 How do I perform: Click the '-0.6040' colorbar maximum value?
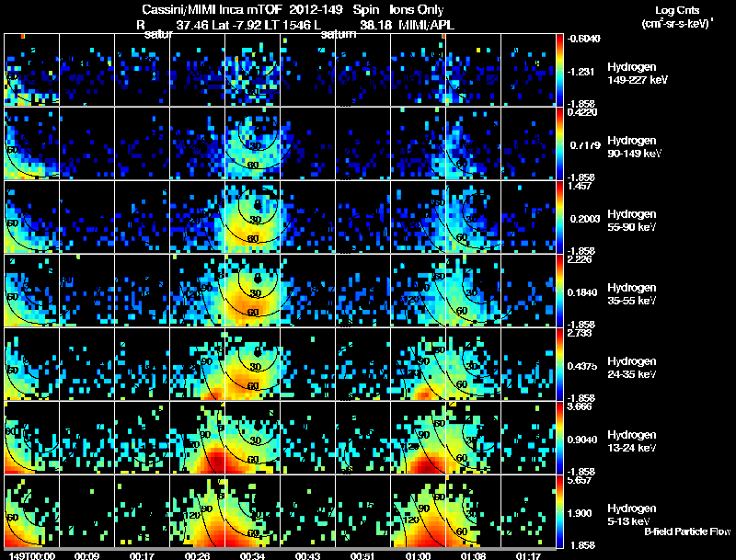(583, 39)
